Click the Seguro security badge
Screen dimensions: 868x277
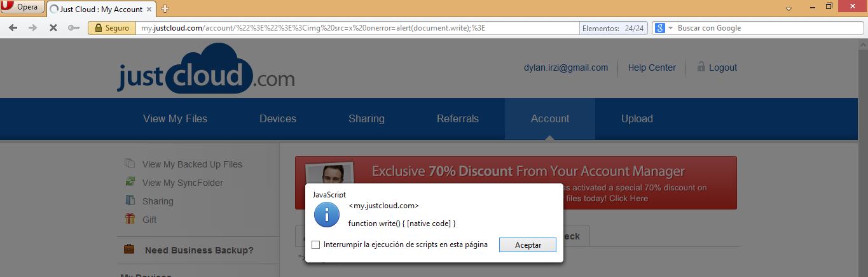coord(111,28)
